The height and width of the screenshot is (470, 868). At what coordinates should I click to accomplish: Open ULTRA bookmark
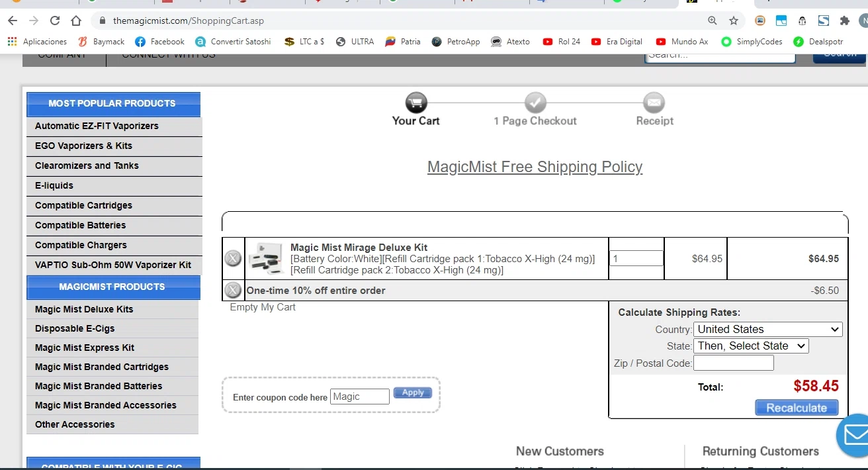355,41
